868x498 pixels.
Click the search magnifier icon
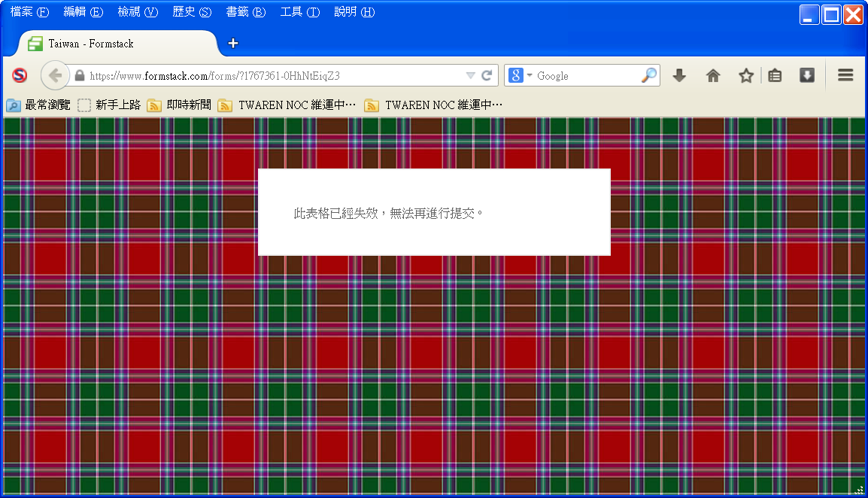648,75
